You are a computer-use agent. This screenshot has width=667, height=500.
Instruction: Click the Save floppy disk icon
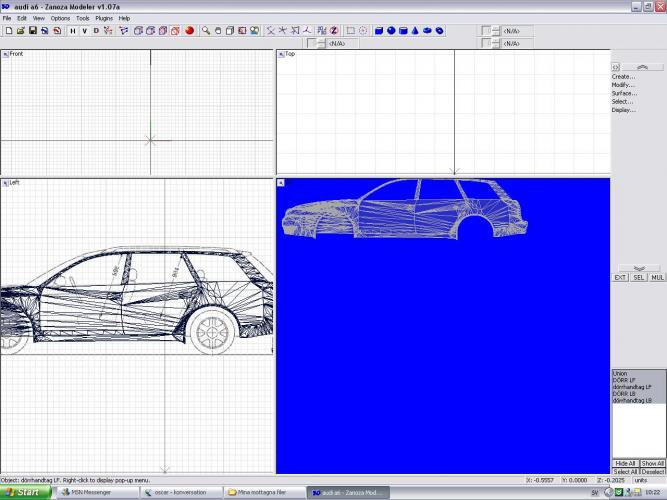[32, 31]
